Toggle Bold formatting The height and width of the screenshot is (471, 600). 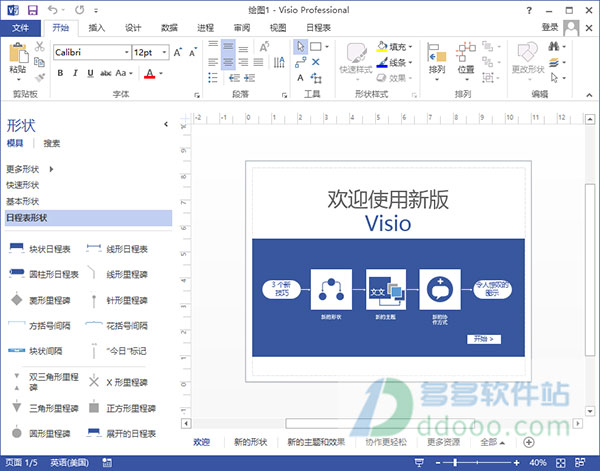point(60,73)
